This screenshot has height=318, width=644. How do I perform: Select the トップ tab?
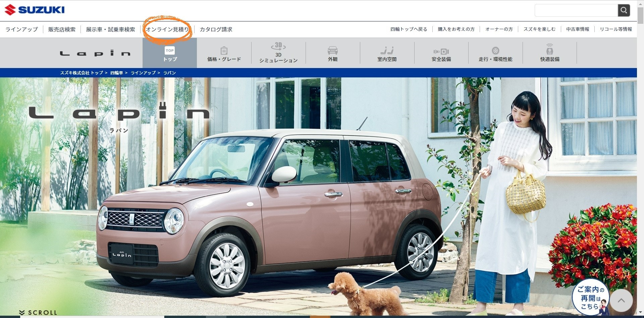coord(170,53)
